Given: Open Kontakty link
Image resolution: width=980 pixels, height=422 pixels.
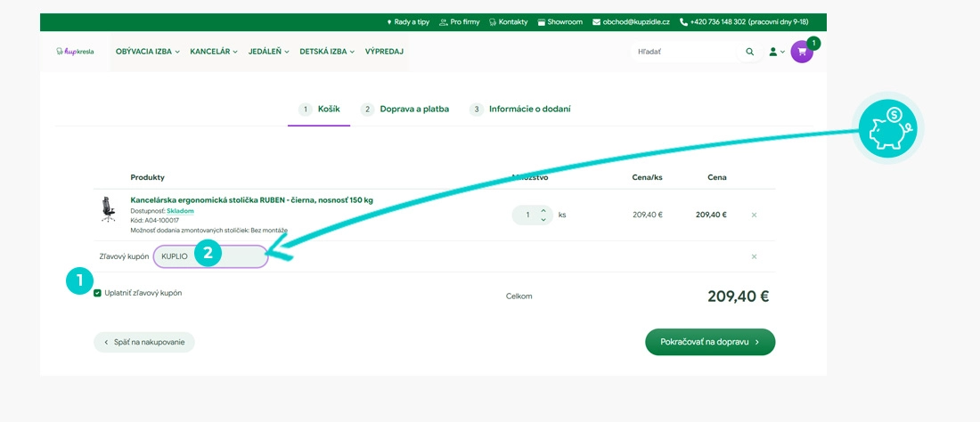Looking at the screenshot, I should pyautogui.click(x=508, y=22).
